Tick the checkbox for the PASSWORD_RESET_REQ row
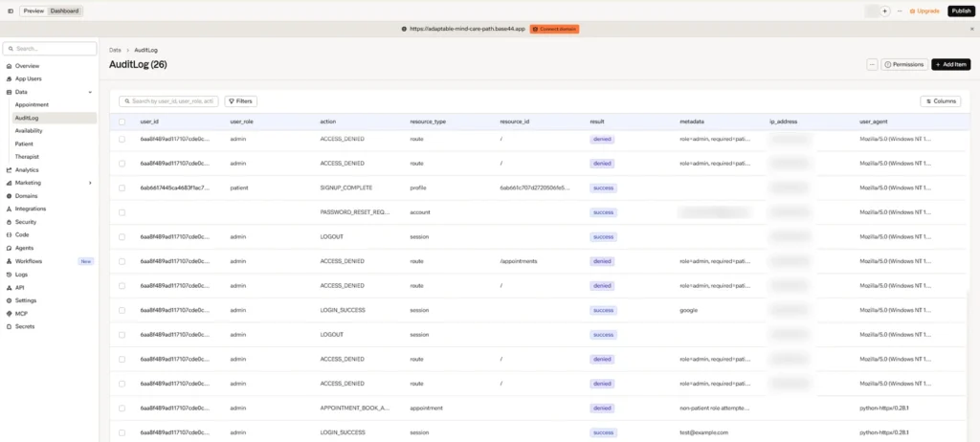980x442 pixels. [122, 212]
